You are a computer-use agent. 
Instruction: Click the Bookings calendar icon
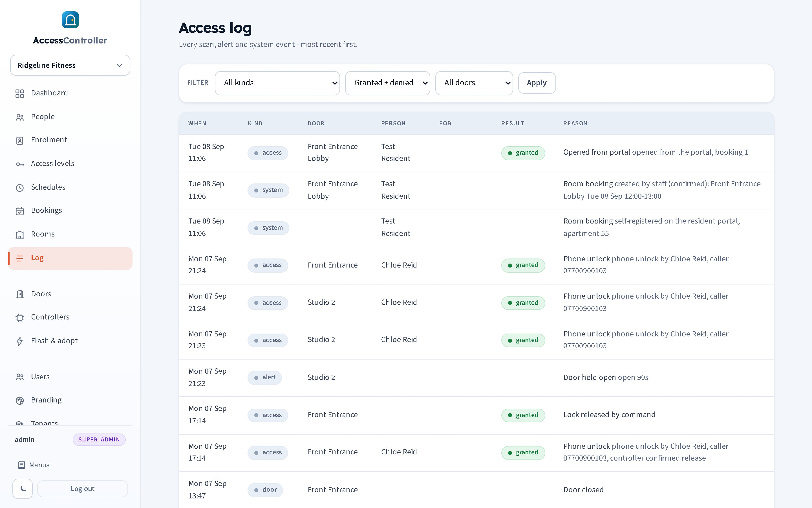(20, 211)
